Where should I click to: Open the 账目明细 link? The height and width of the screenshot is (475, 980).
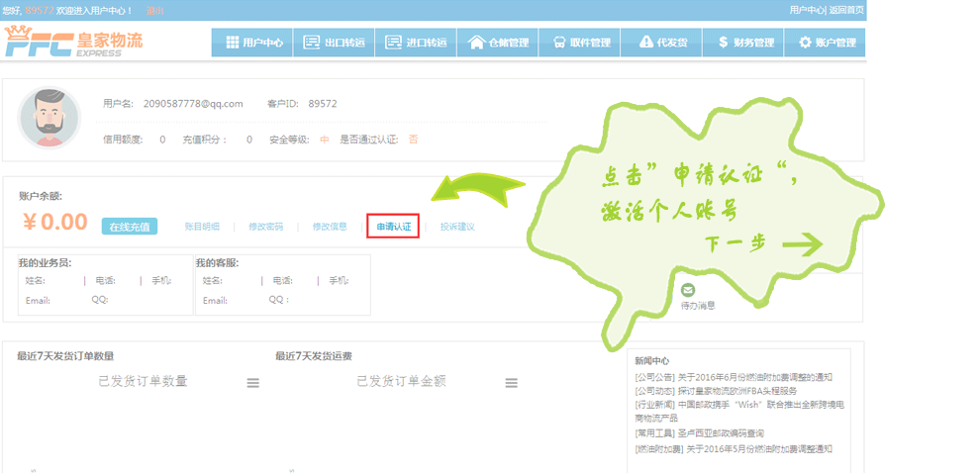[x=202, y=227]
